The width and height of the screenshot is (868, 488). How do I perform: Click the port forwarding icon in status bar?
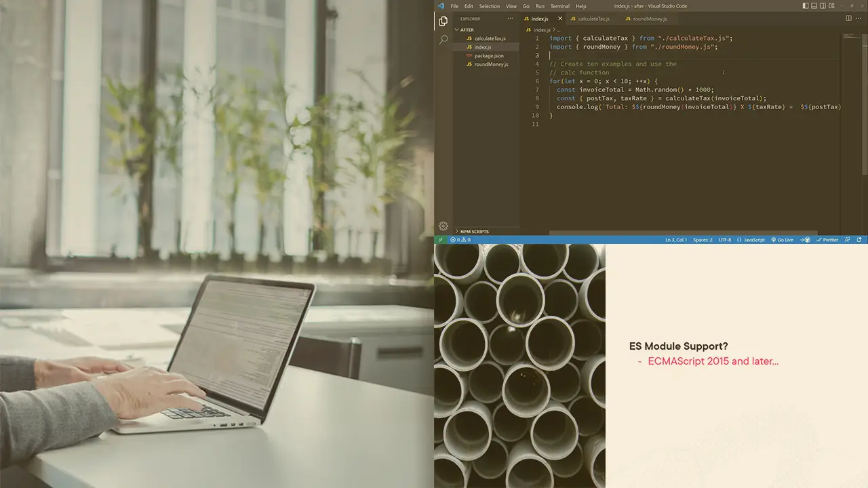coord(806,240)
